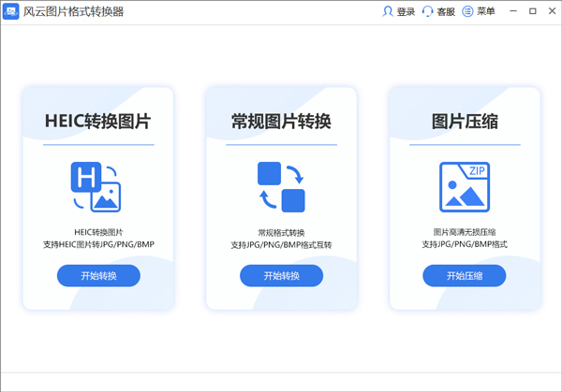The height and width of the screenshot is (392, 562).
Task: Select the 图片压缩 card title
Action: (x=465, y=121)
